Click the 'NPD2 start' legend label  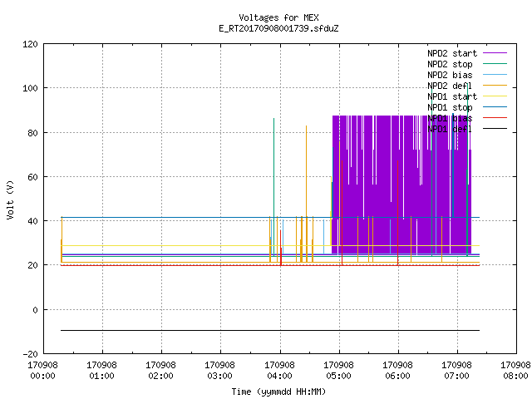coord(452,53)
